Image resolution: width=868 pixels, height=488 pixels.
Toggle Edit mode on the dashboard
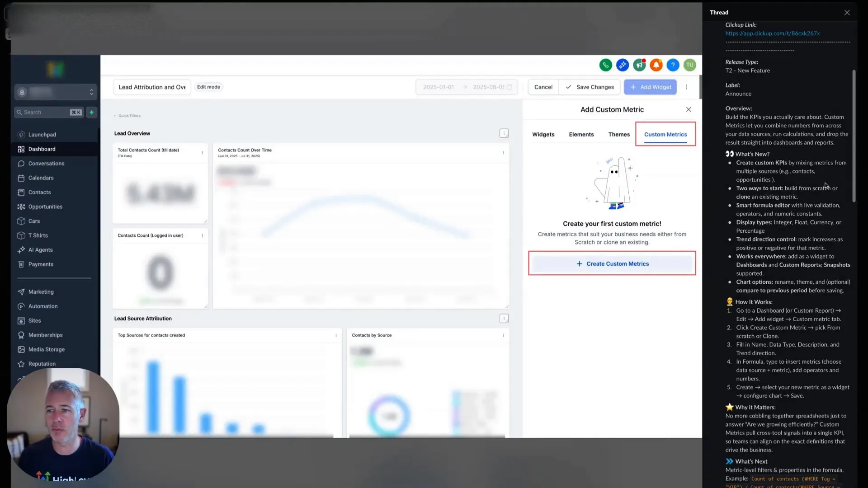208,87
